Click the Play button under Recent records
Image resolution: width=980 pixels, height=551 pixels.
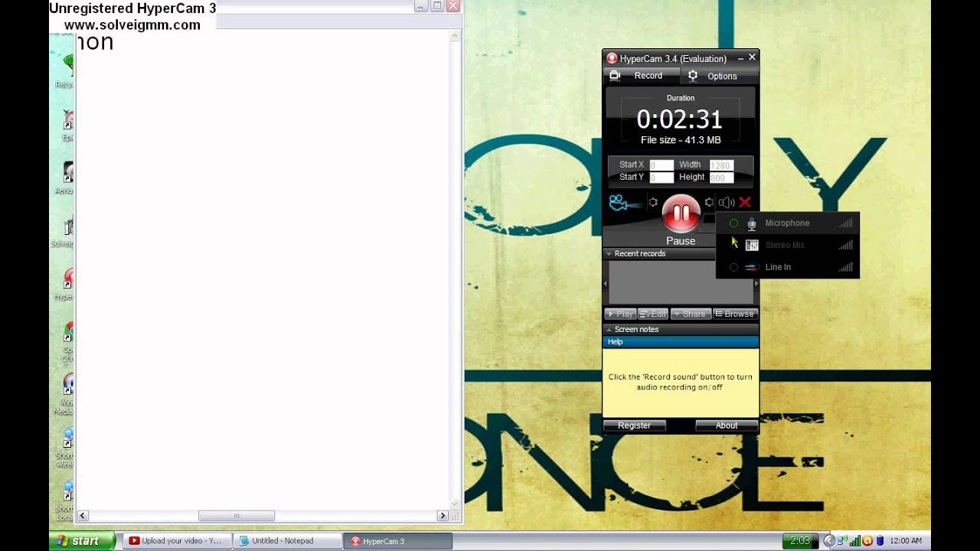click(620, 314)
